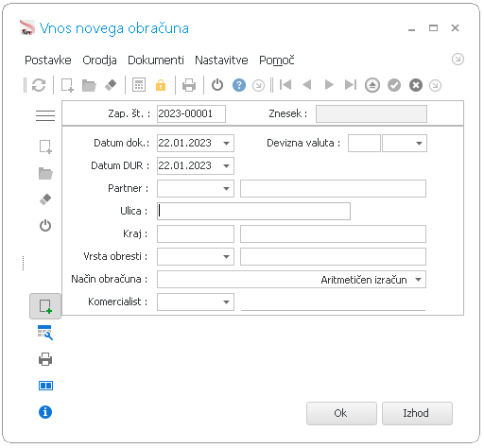
Task: Expand the Vrsta obresti dropdown
Action: point(226,257)
